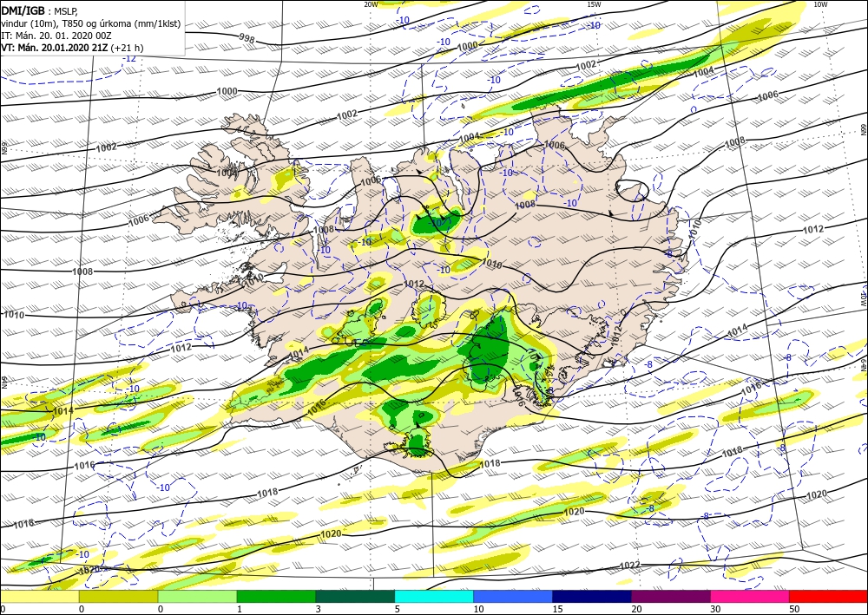868x615 pixels.
Task: Pick the blue legend swatch labeled 10
Action: click(513, 597)
